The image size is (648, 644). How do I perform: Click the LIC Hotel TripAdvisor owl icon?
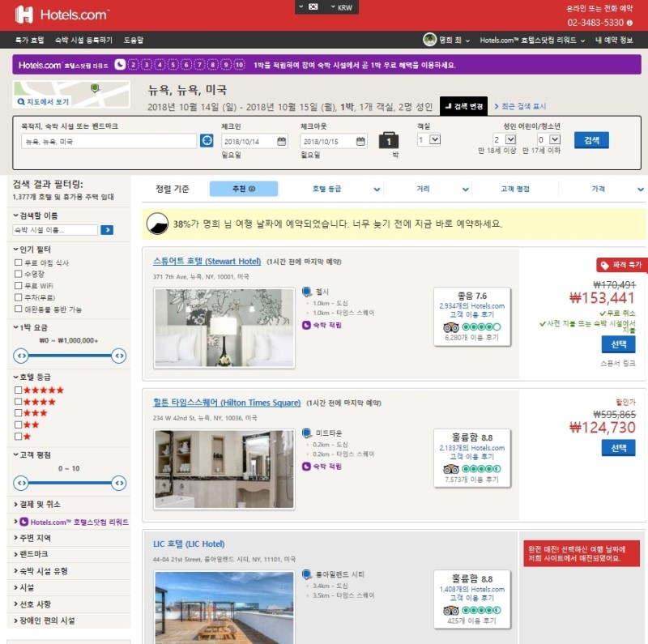tap(451, 611)
